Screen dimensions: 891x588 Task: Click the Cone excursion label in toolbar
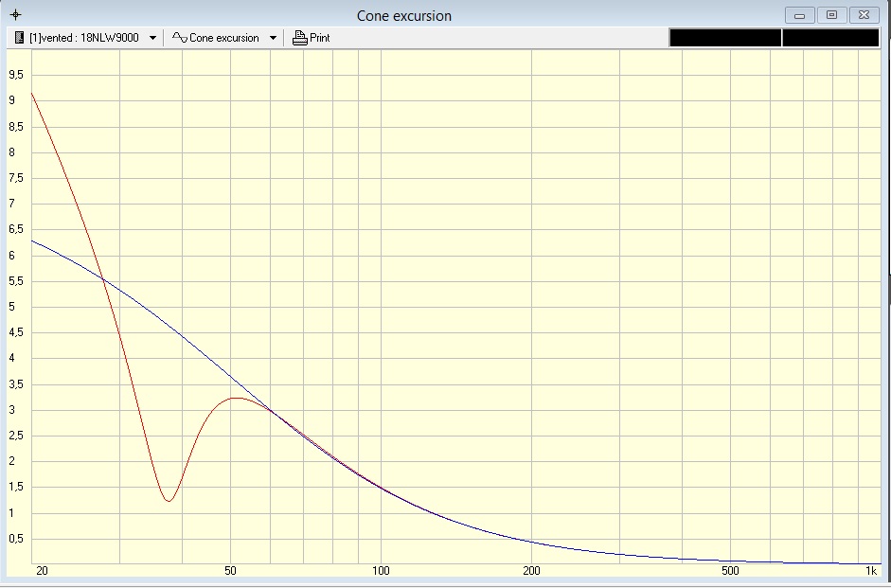click(x=224, y=38)
